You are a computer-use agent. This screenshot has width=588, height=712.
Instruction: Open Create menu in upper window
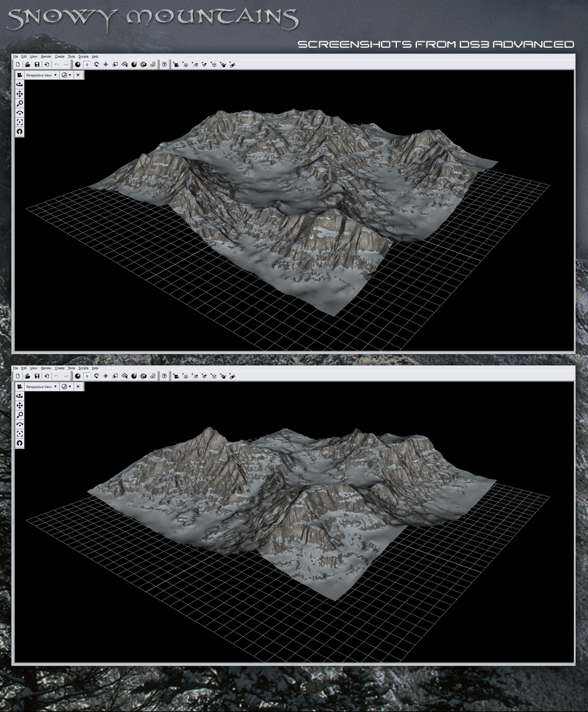click(59, 56)
